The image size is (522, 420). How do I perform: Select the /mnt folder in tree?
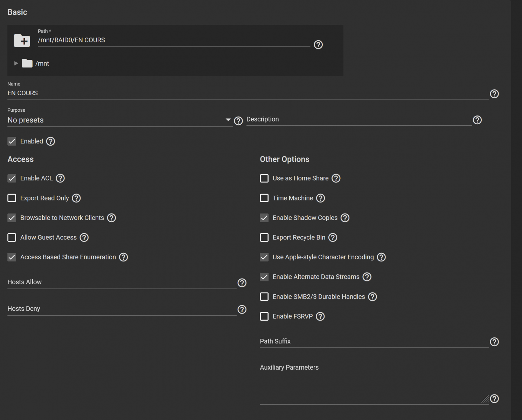(x=42, y=64)
